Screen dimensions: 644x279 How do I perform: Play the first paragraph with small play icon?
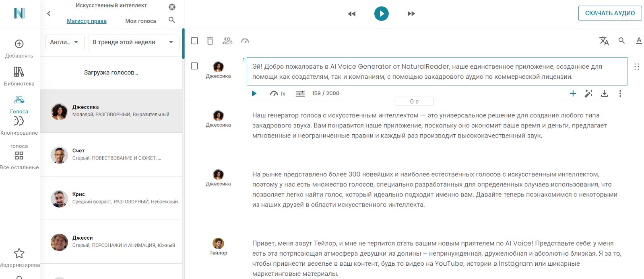click(254, 93)
